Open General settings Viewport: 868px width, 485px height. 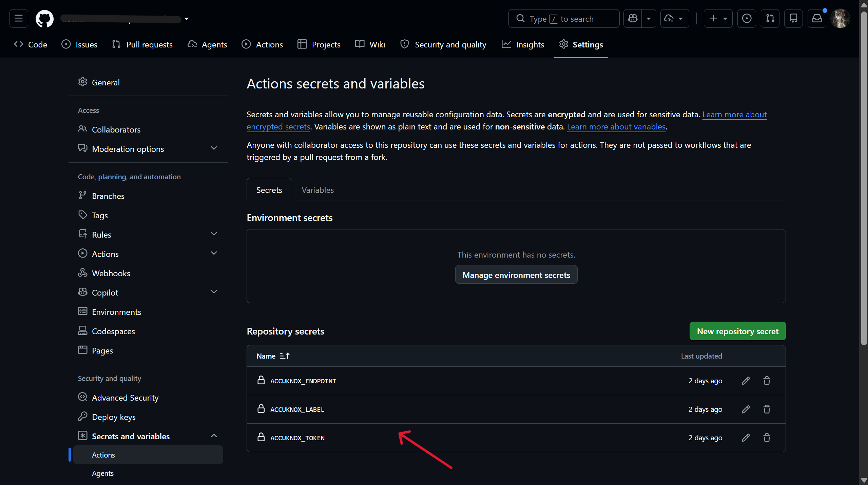click(x=148, y=82)
